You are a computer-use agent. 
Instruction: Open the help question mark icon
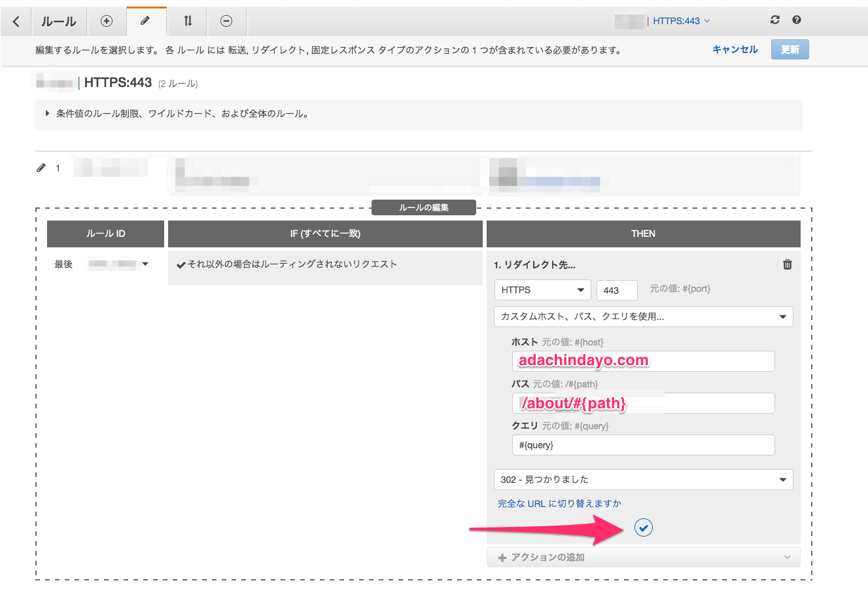796,20
